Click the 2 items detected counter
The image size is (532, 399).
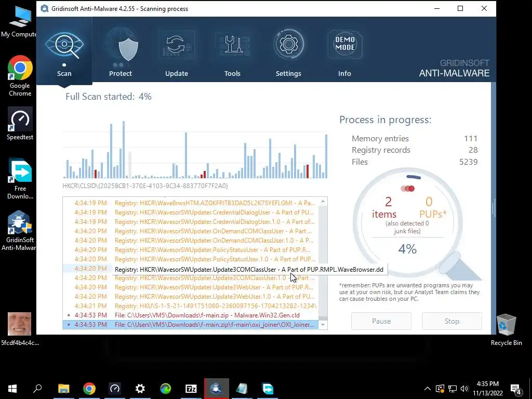click(x=384, y=208)
